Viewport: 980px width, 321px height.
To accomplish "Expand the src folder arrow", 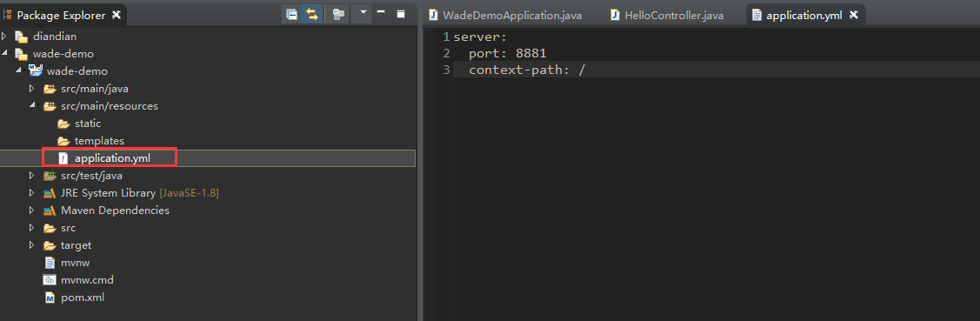I will pos(32,228).
